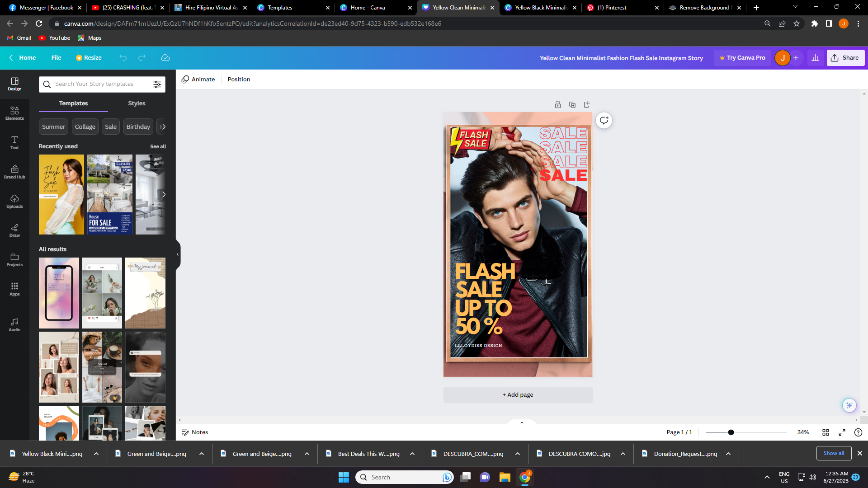Lock the page with the lock icon
The width and height of the screenshot is (868, 488).
coord(558,105)
